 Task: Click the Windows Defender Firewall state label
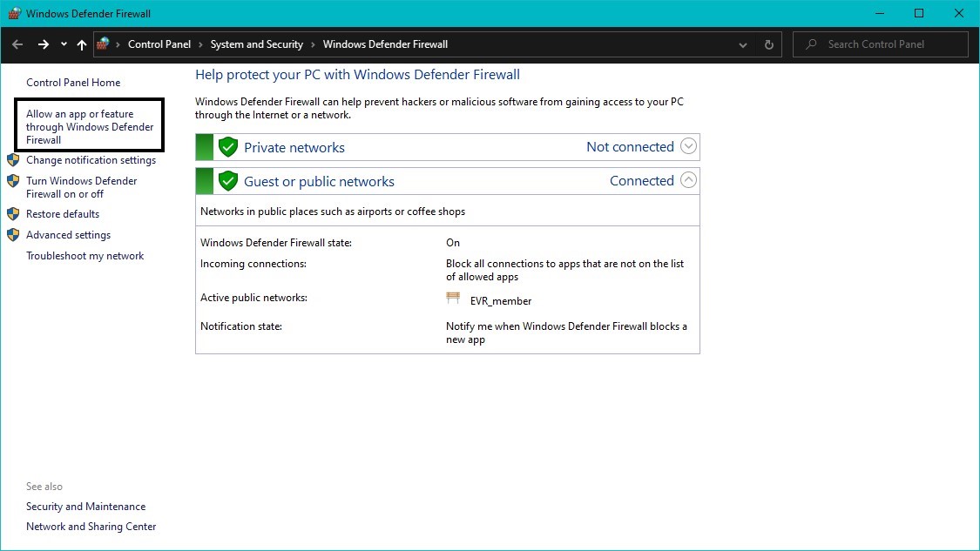(275, 242)
